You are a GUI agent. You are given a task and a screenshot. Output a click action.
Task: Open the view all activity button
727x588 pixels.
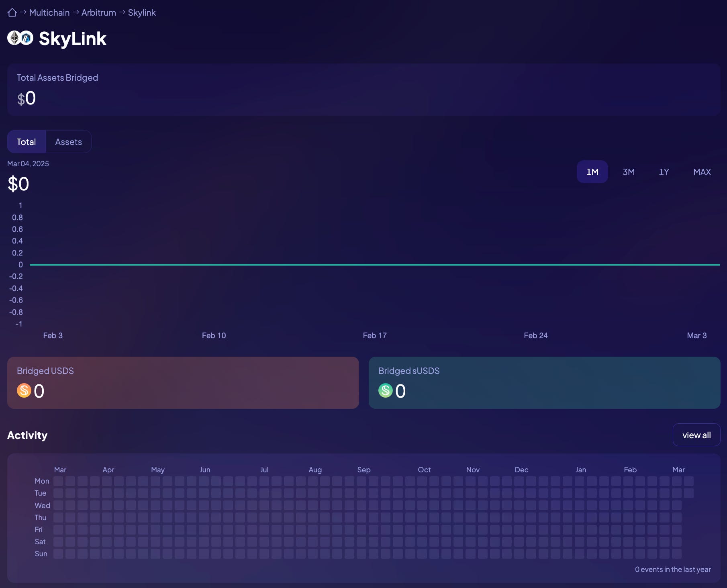(x=696, y=435)
